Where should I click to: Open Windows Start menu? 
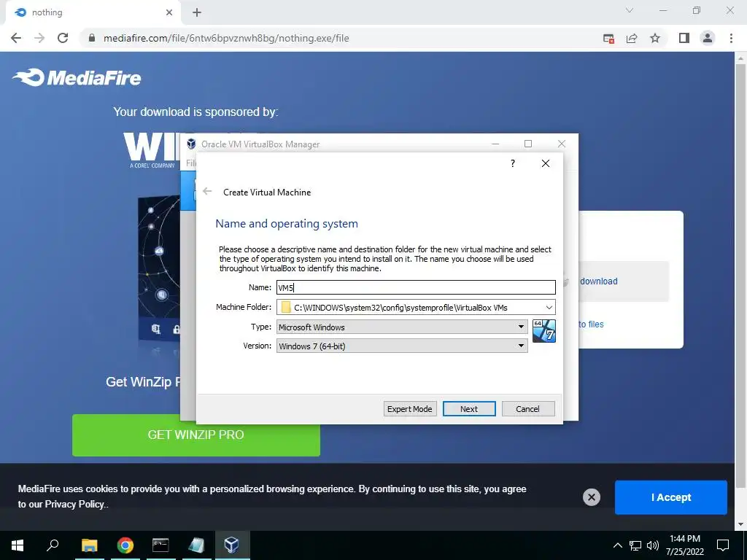click(x=18, y=545)
